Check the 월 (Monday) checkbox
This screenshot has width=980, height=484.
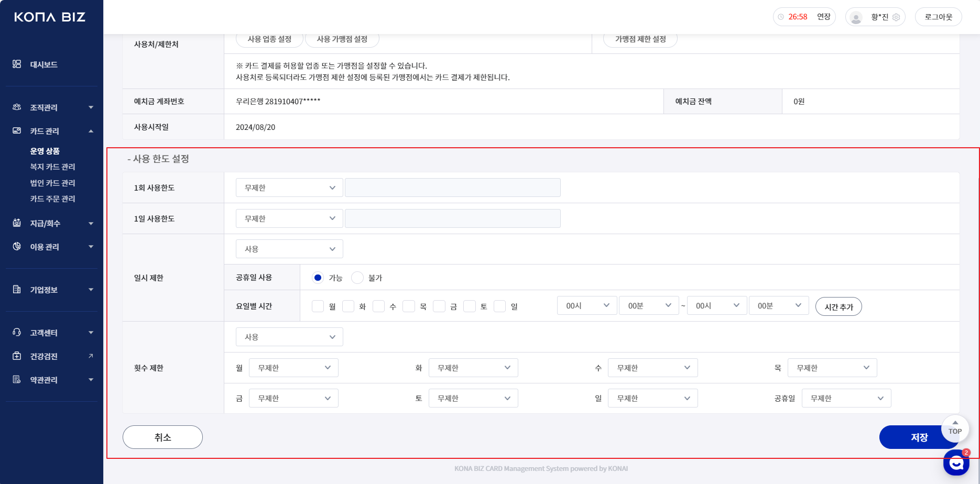pyautogui.click(x=318, y=306)
